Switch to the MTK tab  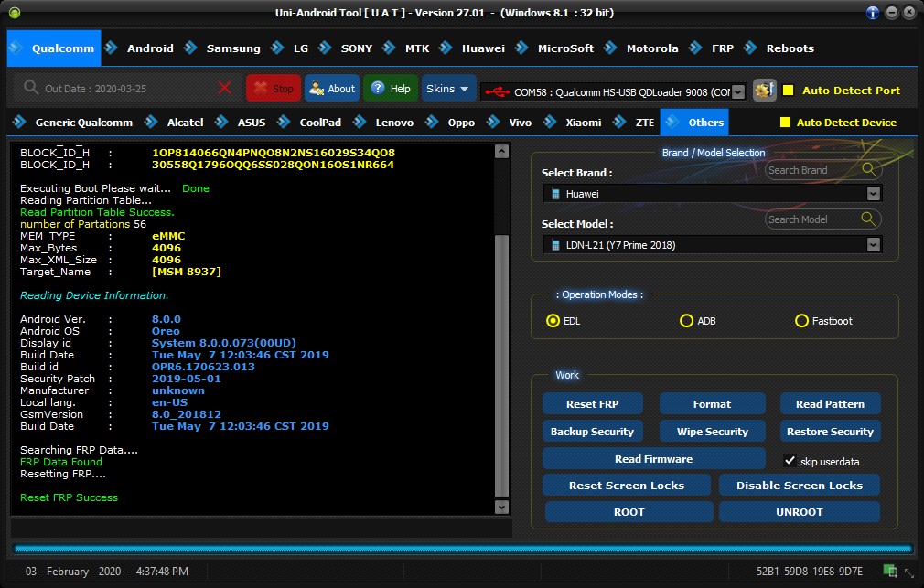406,48
